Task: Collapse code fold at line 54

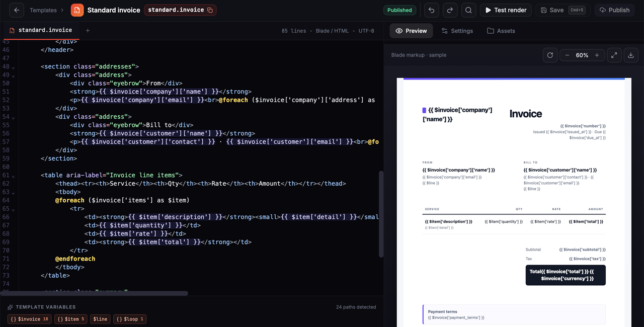Action: (14, 117)
